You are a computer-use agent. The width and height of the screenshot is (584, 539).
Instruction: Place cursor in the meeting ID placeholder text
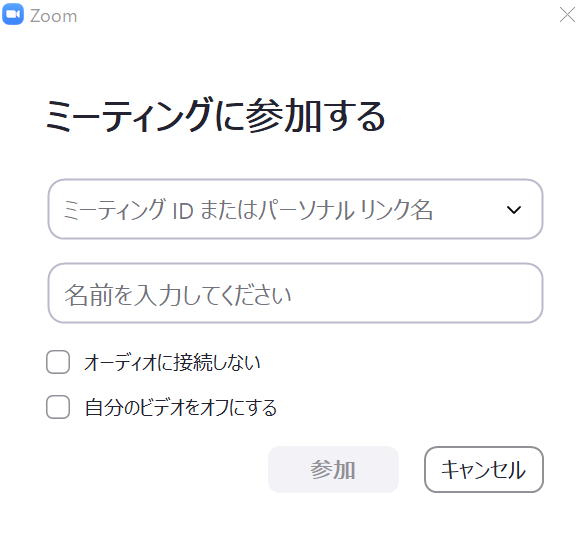pos(248,210)
